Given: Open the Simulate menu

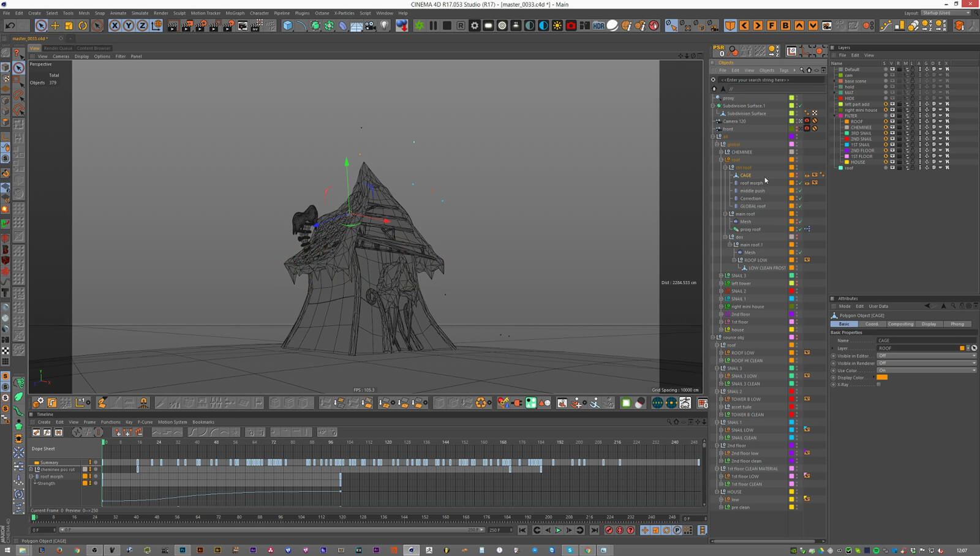Looking at the screenshot, I should (140, 13).
